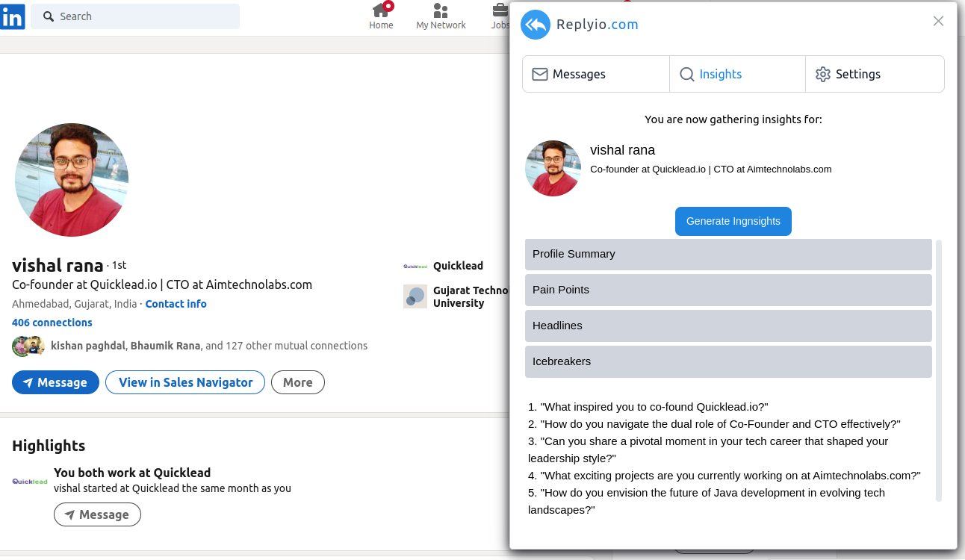Click the blue Message button on profile
This screenshot has height=560, width=965.
tap(55, 382)
